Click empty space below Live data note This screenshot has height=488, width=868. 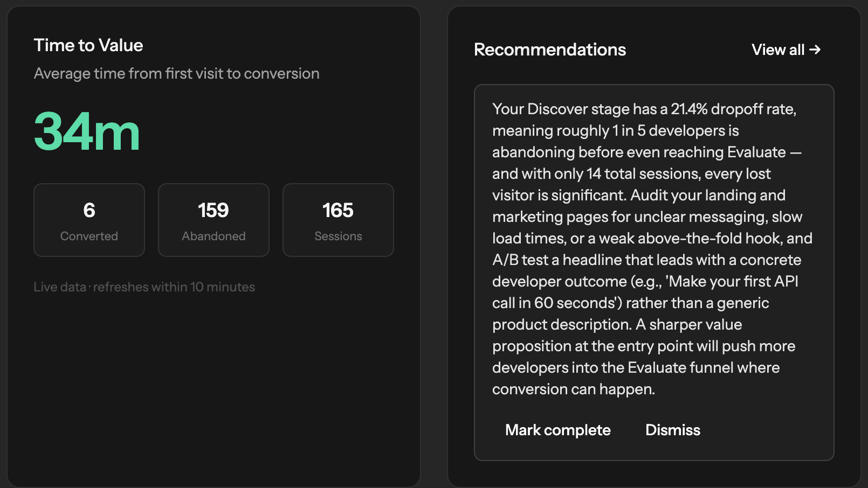pyautogui.click(x=213, y=388)
